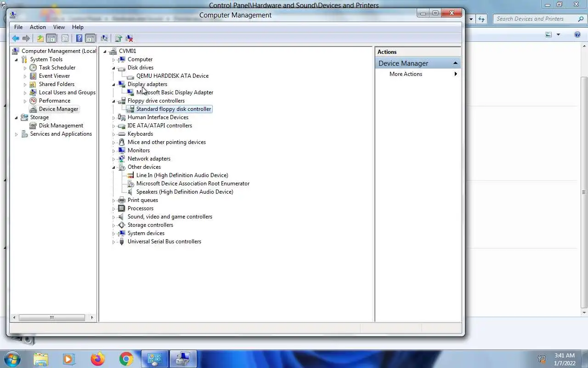Open the Start menu
Viewport: 588px width, 368px height.
click(x=12, y=359)
